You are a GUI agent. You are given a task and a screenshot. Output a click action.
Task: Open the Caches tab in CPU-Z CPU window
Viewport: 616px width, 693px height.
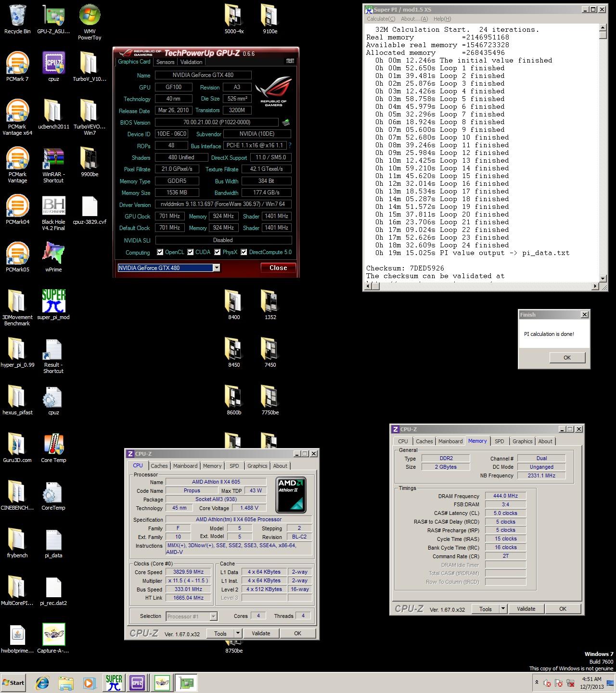[159, 466]
